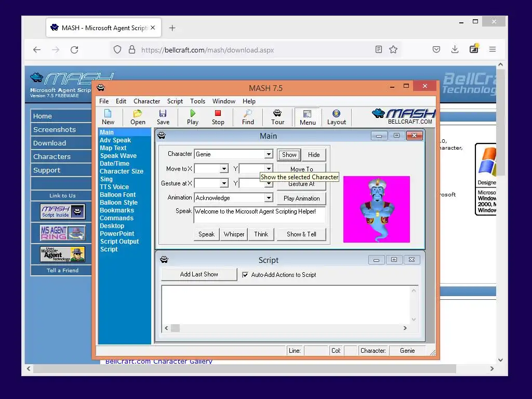Click the Pocket save icon in browser
532x399 pixels.
pyautogui.click(x=436, y=49)
